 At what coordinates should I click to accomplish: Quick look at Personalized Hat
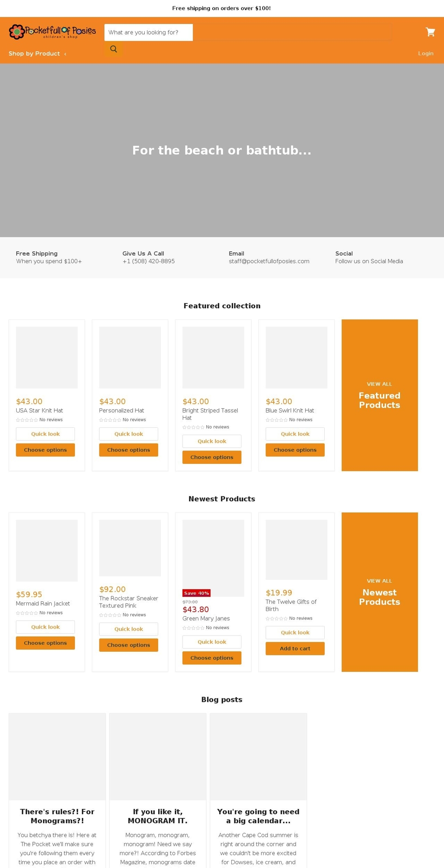129,434
